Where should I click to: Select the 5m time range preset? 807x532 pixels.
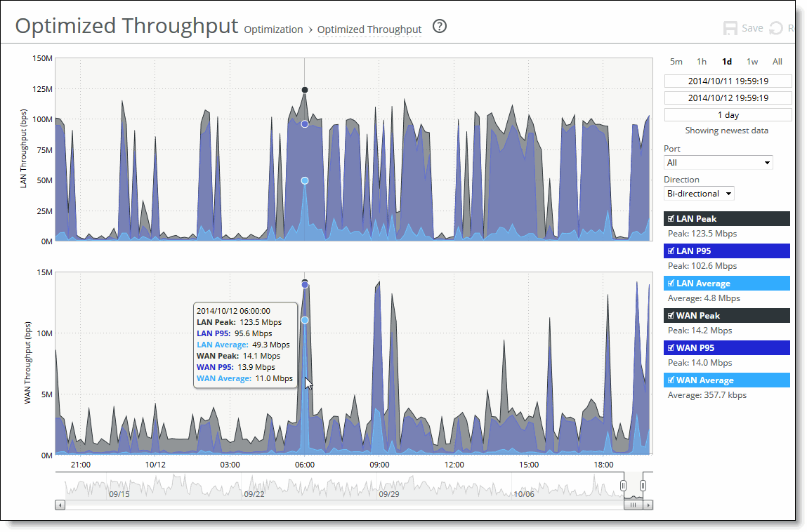point(676,62)
